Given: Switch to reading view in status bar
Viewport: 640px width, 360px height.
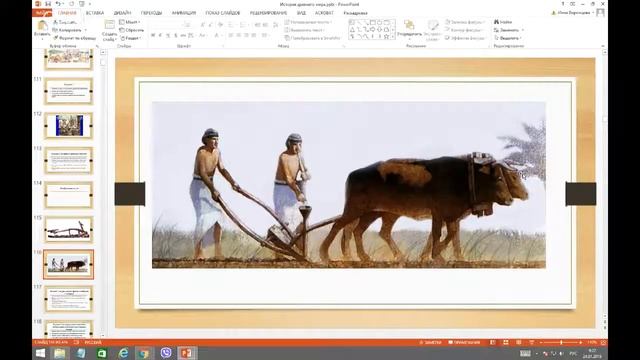Looking at the screenshot, I should (x=518, y=342).
